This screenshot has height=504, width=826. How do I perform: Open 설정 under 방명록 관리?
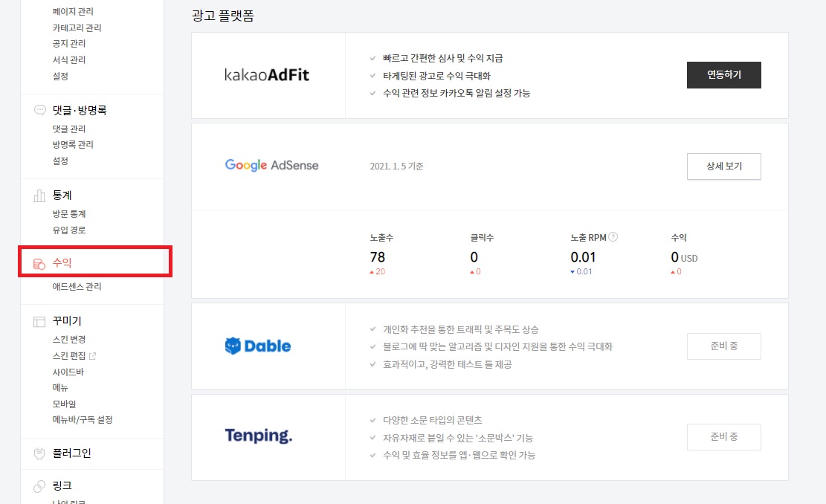[60, 161]
